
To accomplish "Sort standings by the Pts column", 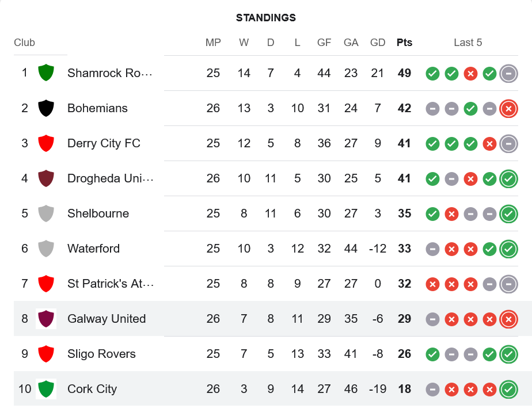I will [x=404, y=43].
